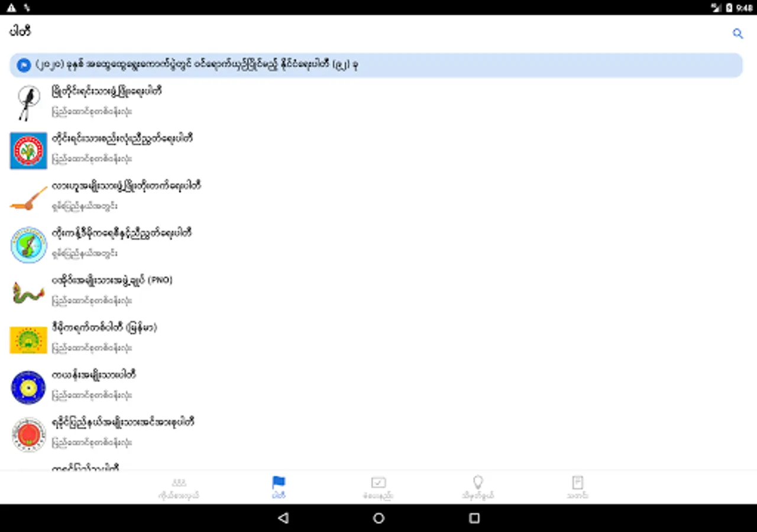The height and width of the screenshot is (532, 757).
Task: Open the သတင်း news tab
Action: [x=578, y=488]
